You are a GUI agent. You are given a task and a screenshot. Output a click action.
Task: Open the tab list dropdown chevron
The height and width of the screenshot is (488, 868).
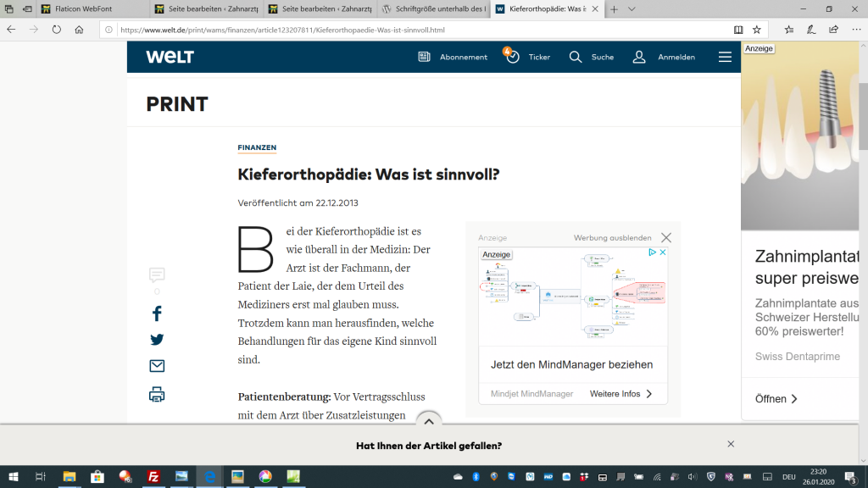632,8
